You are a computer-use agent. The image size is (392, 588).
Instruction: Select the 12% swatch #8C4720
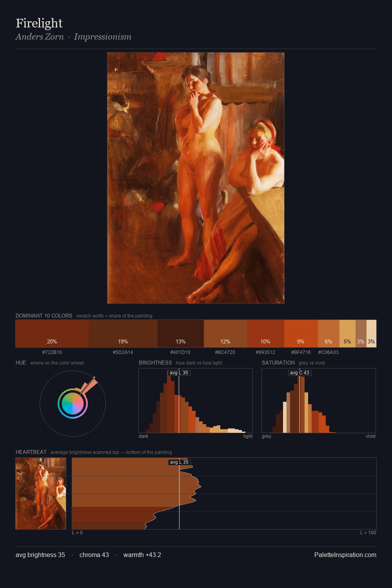[225, 334]
